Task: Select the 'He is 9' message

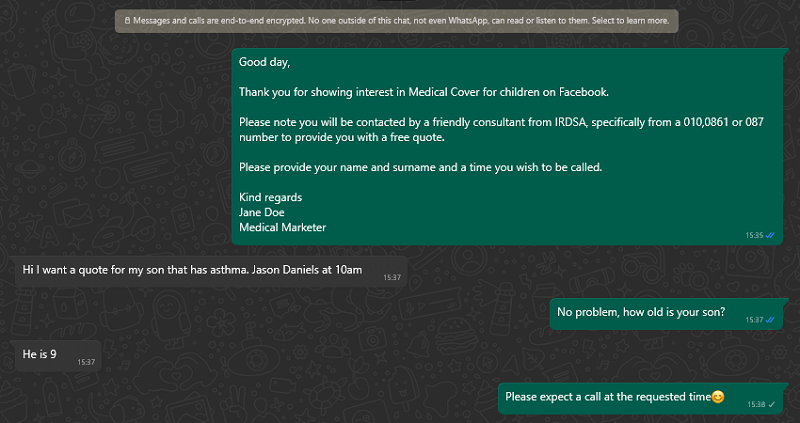Action: tap(58, 356)
